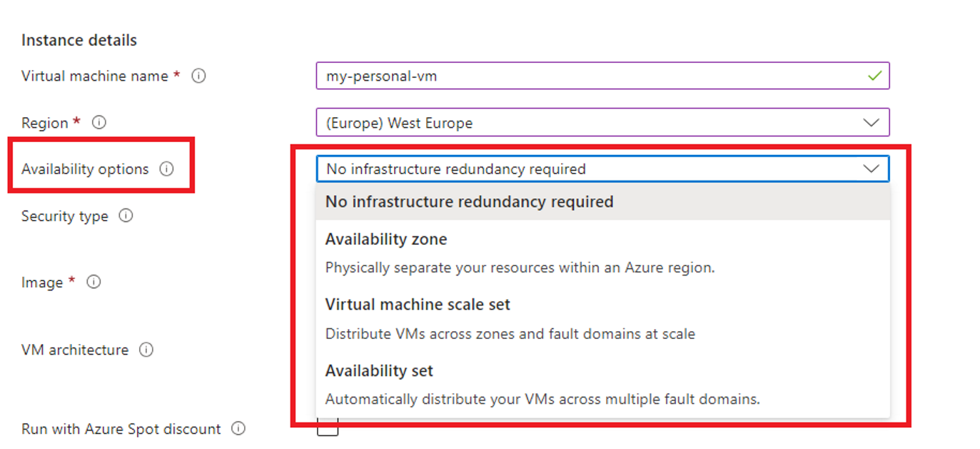Viewport: 980px width, 449px height.
Task: Click the green validation checkmark in name field
Action: (x=874, y=76)
